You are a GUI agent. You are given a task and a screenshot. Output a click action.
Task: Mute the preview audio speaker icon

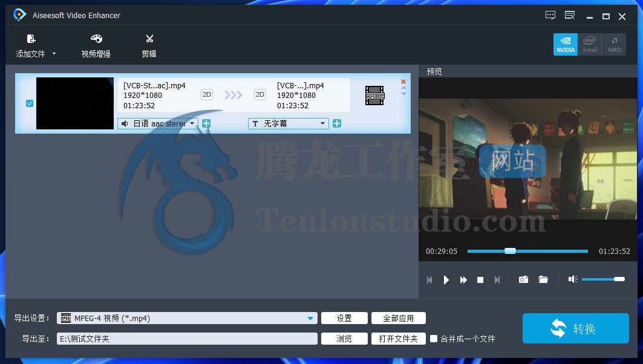(573, 279)
